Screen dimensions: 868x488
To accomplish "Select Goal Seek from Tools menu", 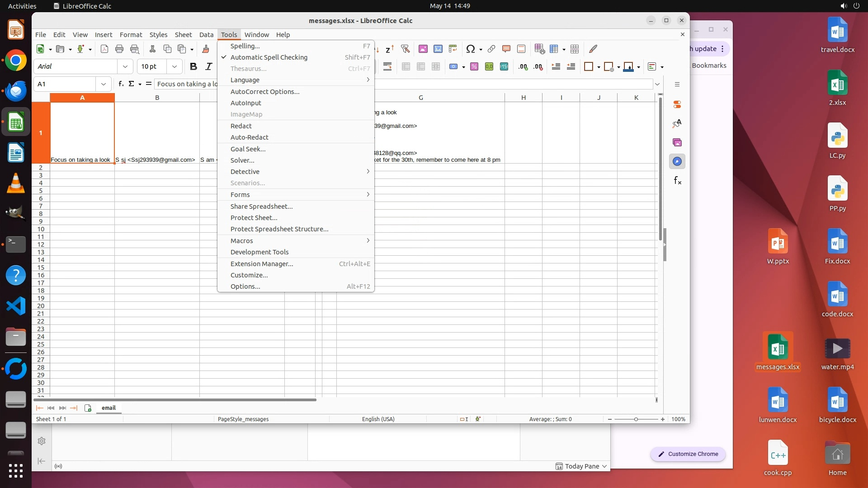I will click(x=248, y=149).
